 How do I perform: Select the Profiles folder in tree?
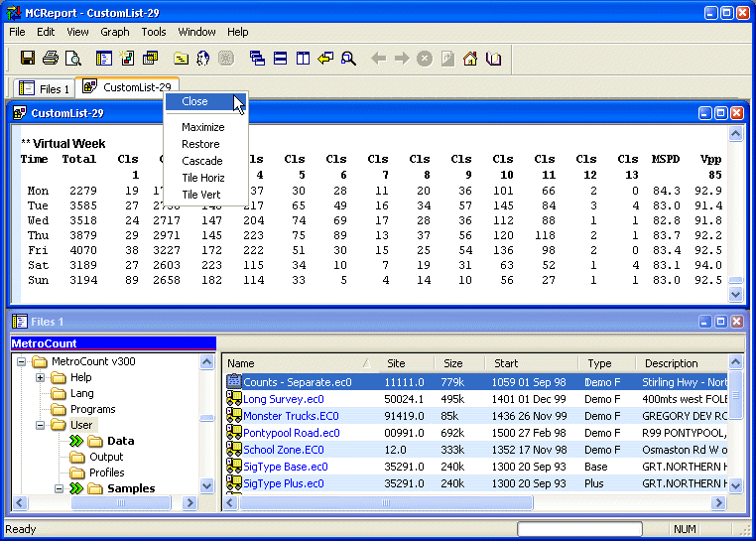click(106, 473)
